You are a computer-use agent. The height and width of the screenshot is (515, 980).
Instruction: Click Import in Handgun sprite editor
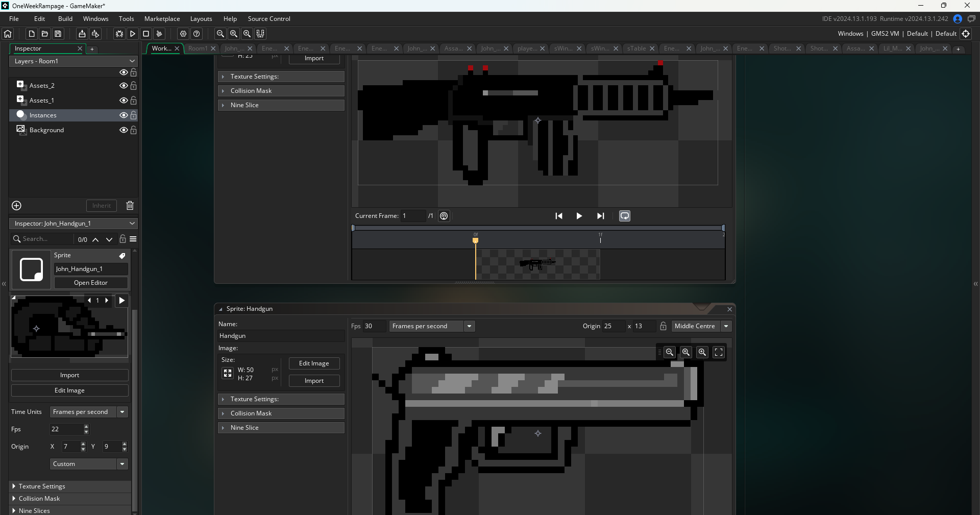click(314, 381)
